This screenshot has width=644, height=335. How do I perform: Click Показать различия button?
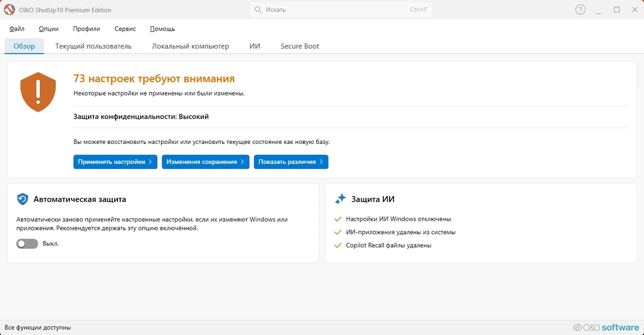coord(291,162)
